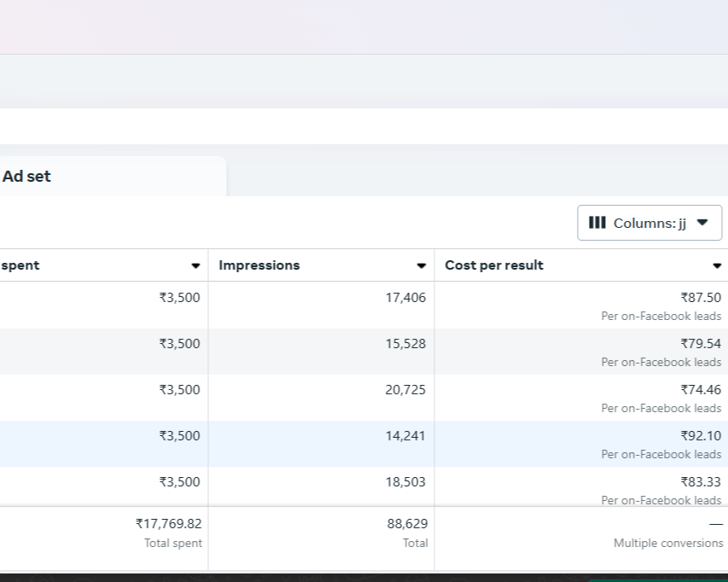Click the ₹83.33 cost per result value
Screen dimensions: 728x582
tap(701, 482)
